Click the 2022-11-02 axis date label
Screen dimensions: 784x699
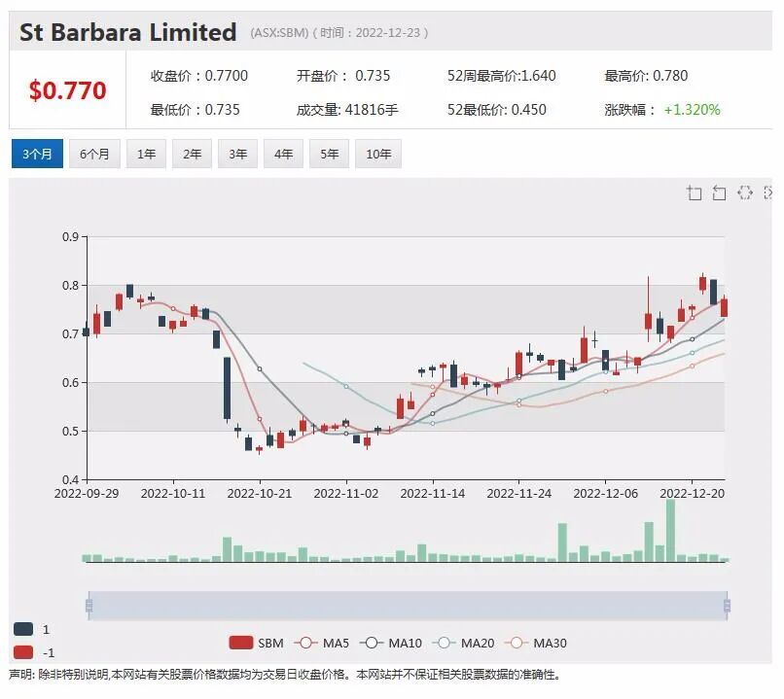[346, 493]
